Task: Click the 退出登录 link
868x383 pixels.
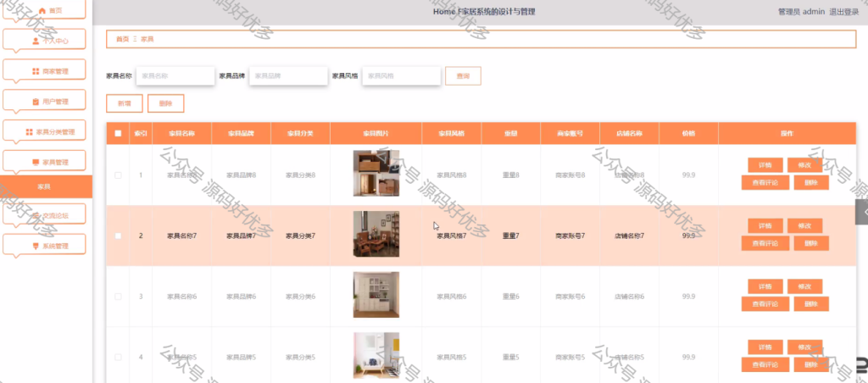Action: (843, 12)
